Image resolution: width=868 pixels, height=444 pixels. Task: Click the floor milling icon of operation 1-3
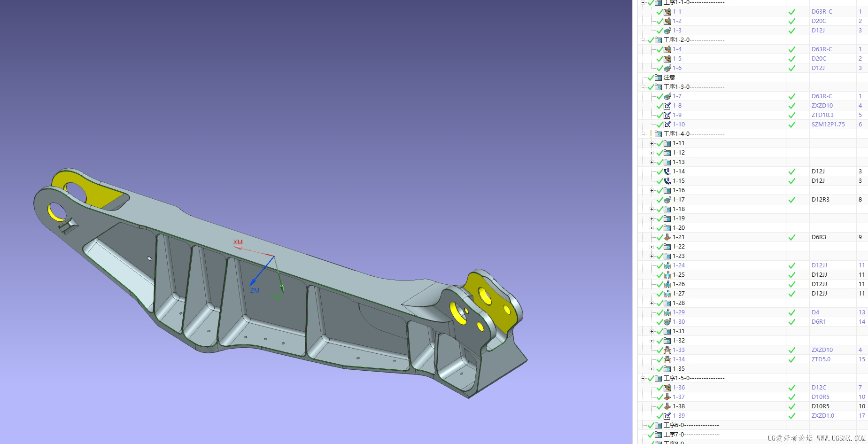(x=667, y=31)
